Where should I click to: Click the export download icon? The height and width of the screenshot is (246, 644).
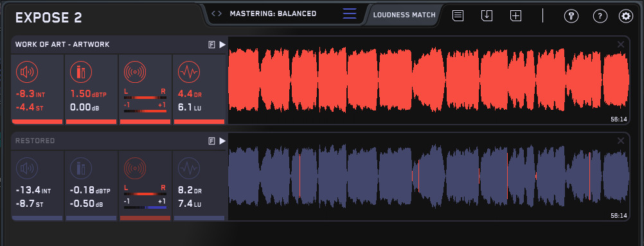point(487,16)
